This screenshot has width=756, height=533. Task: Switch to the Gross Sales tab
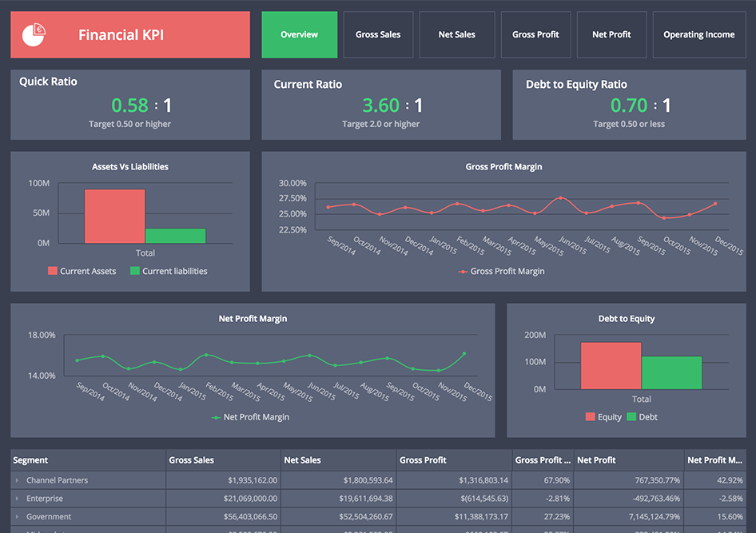(x=378, y=34)
